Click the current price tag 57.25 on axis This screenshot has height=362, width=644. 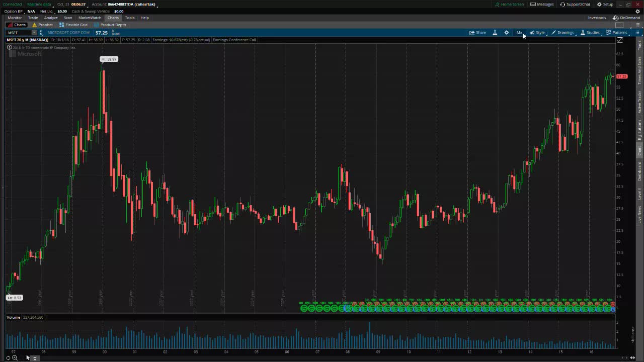click(622, 76)
